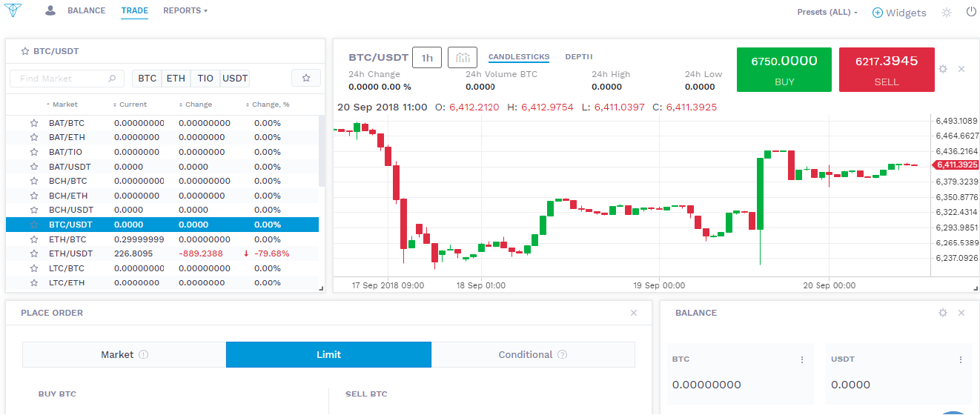Click Market order info icon

[x=144, y=355]
